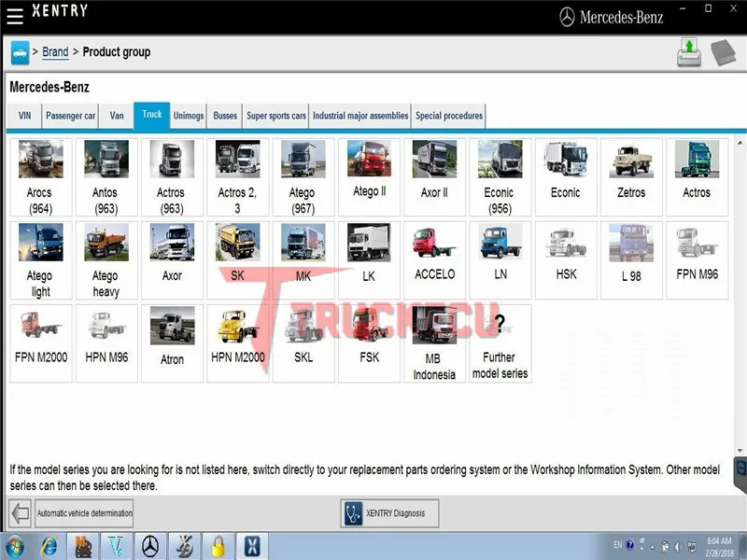Screen dimensions: 747x560
Task: Click the blue car home icon
Action: pos(20,52)
